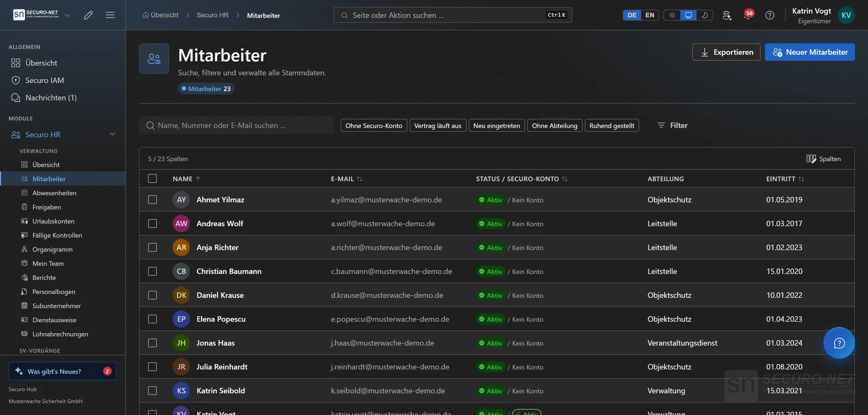The image size is (868, 415).
Task: Click the employee search field
Action: click(x=237, y=125)
